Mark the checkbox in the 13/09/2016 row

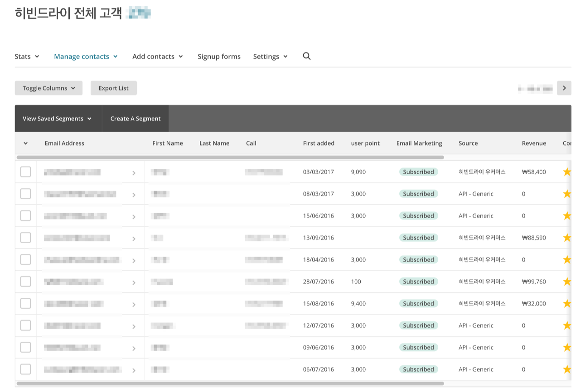click(26, 238)
